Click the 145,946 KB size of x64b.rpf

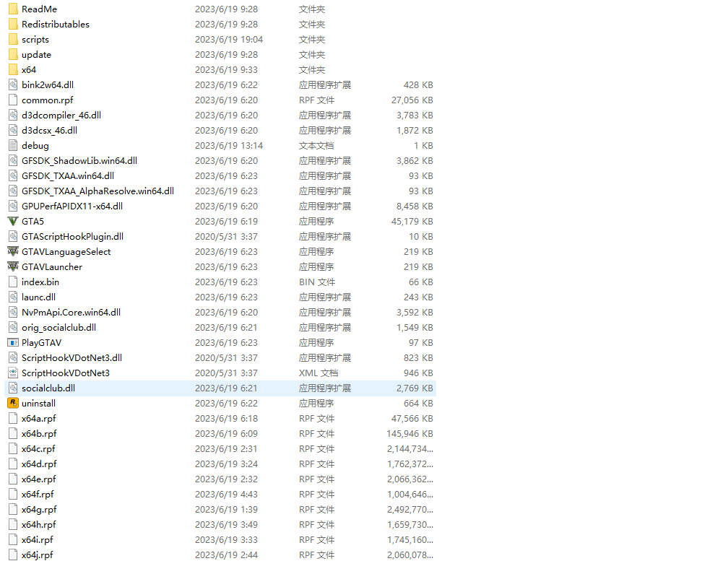pos(409,433)
